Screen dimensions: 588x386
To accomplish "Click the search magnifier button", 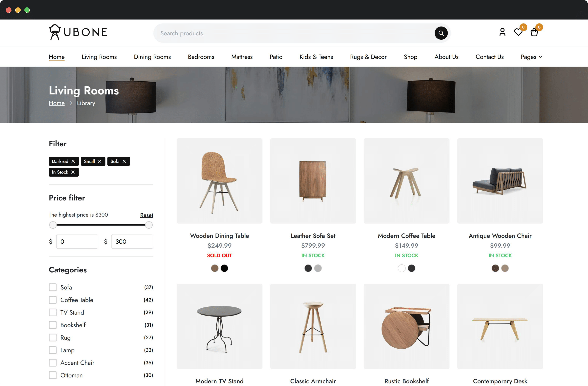I will [x=441, y=33].
